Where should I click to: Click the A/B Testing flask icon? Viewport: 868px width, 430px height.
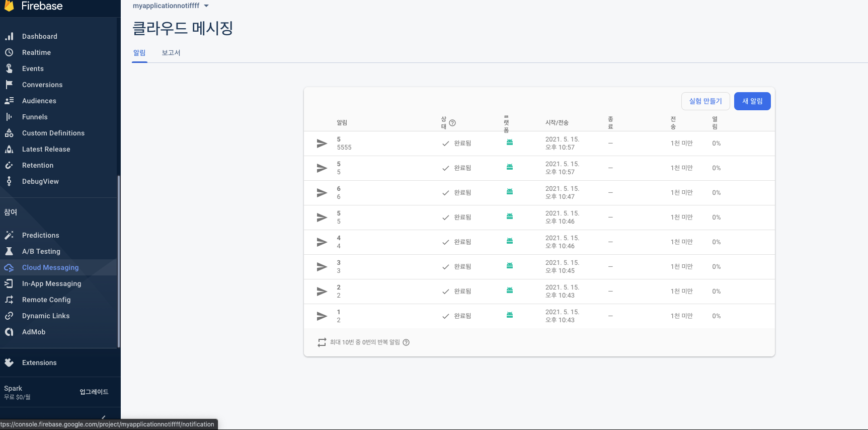click(9, 251)
